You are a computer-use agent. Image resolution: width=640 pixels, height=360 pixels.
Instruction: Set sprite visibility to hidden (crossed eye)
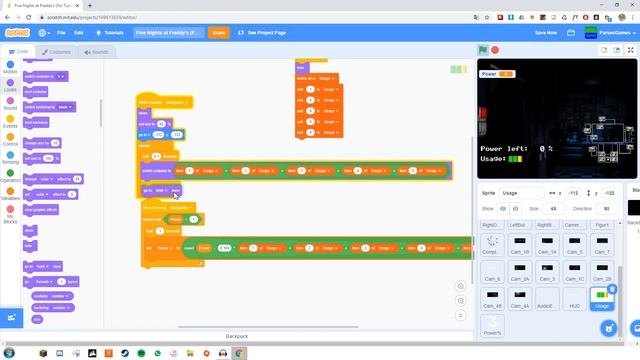(x=515, y=209)
